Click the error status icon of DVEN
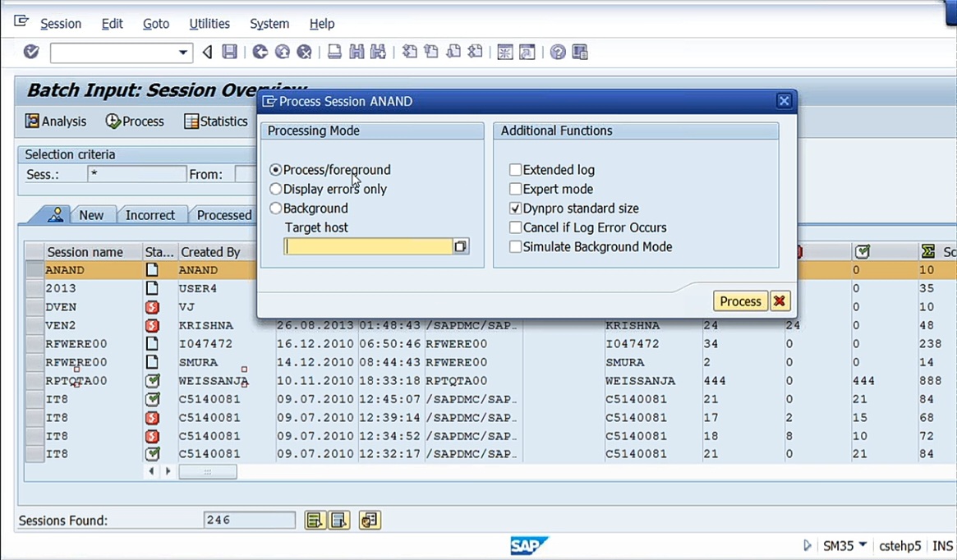Image resolution: width=957 pixels, height=560 pixels. coord(153,307)
